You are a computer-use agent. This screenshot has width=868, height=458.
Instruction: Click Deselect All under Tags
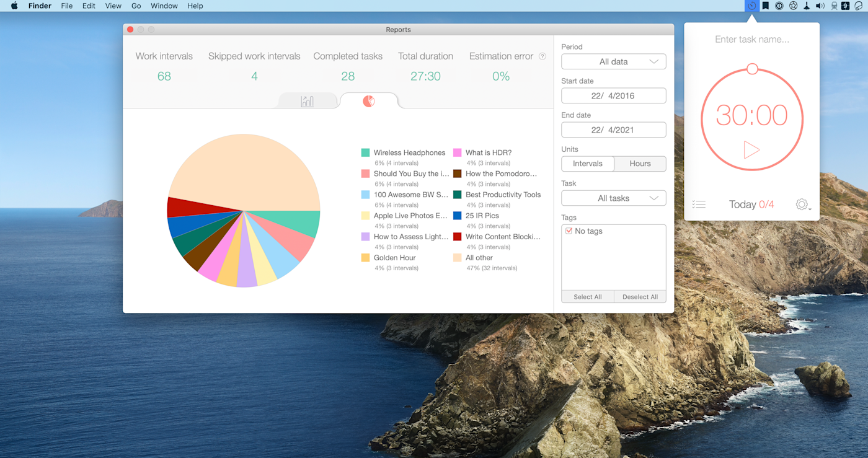point(640,296)
